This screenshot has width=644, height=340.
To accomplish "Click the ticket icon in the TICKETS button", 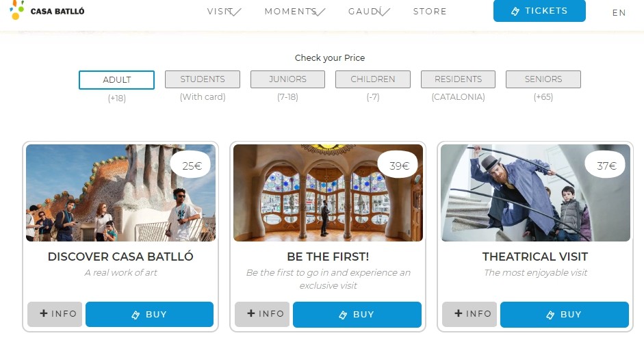I will 515,12.
